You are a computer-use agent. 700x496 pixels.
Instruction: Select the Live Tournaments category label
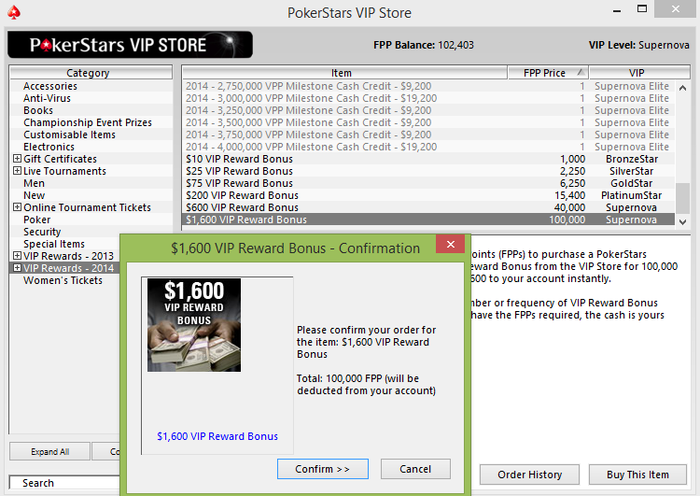coord(65,171)
